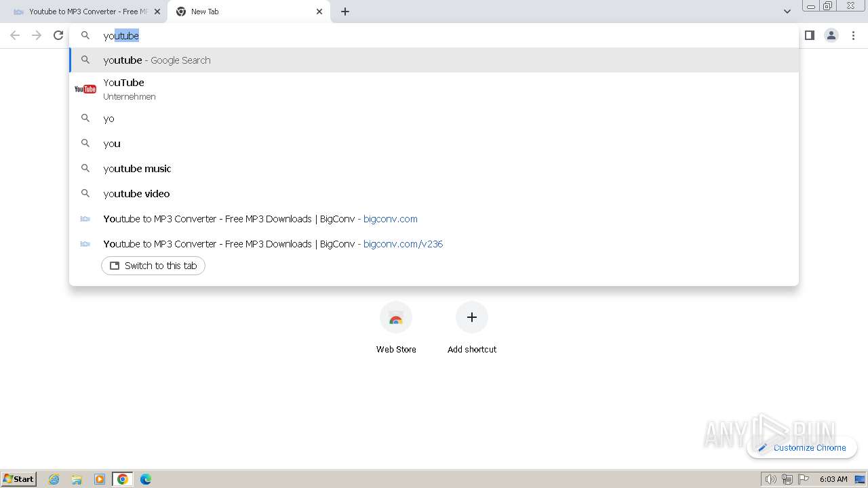Image resolution: width=868 pixels, height=488 pixels.
Task: Click the address bar containing youtube
Action: [434, 35]
